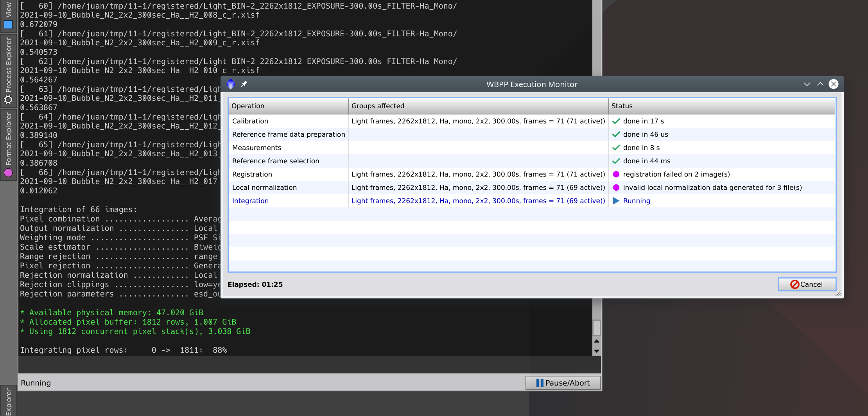The width and height of the screenshot is (868, 416).
Task: Sort by the Groups affected column header
Action: point(479,106)
